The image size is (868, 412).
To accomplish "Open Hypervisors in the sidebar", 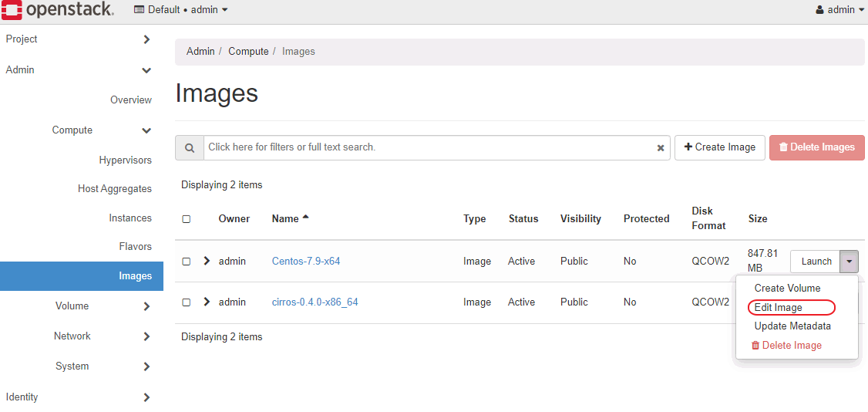I will [x=125, y=160].
